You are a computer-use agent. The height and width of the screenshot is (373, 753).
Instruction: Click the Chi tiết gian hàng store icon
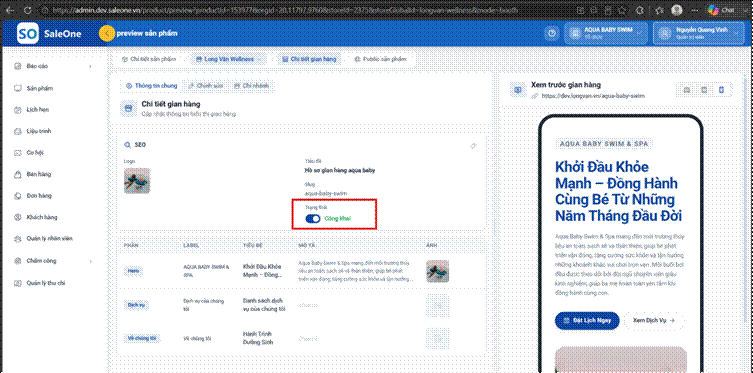click(x=128, y=108)
